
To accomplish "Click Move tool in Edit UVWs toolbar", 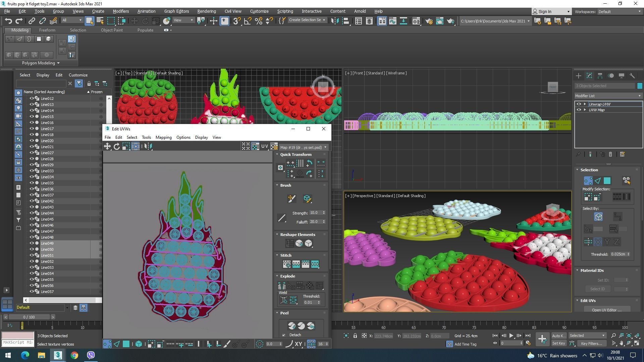I will click(107, 146).
